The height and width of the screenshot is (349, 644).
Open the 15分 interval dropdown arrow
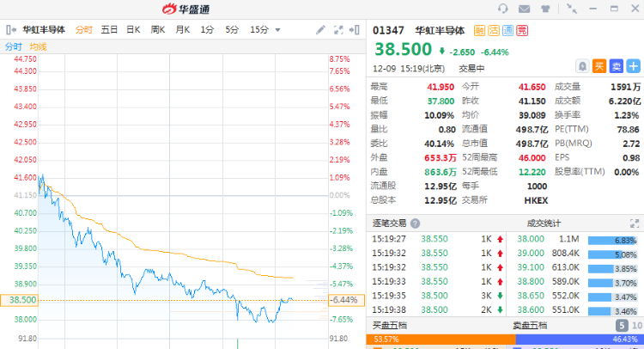tap(277, 30)
